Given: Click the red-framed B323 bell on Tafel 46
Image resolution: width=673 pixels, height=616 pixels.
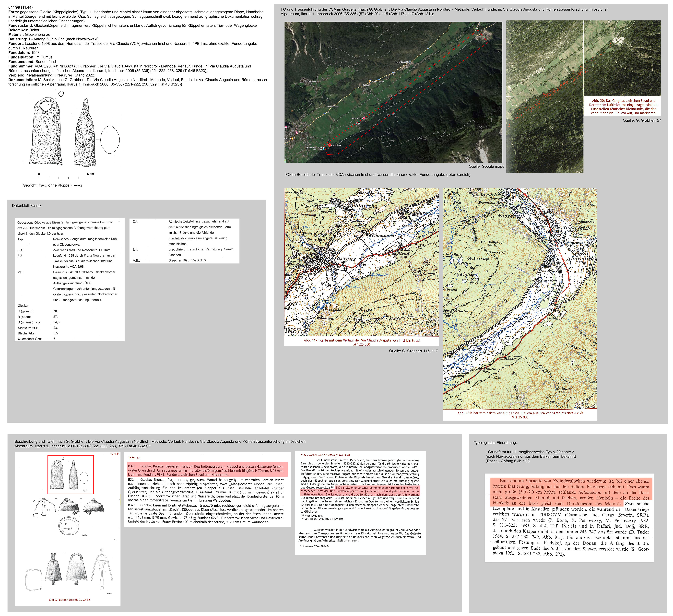Looking at the screenshot, I should pyautogui.click(x=71, y=474).
